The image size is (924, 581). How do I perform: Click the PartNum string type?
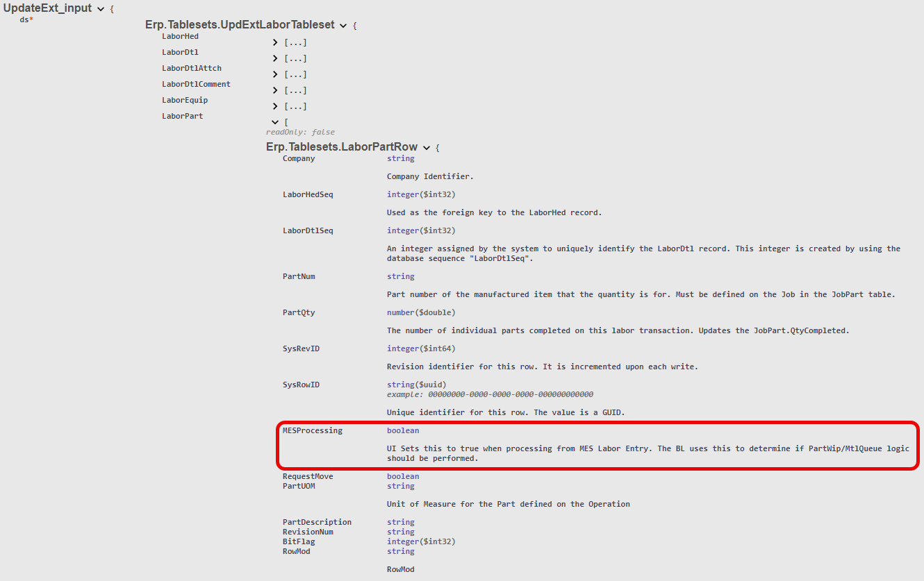click(400, 276)
